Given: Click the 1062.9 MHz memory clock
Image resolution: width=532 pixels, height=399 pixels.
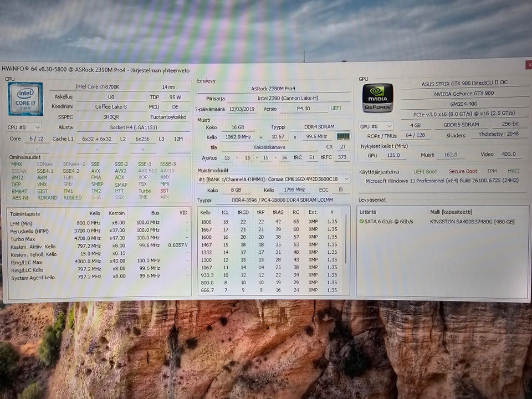Looking at the screenshot, I should (x=238, y=137).
